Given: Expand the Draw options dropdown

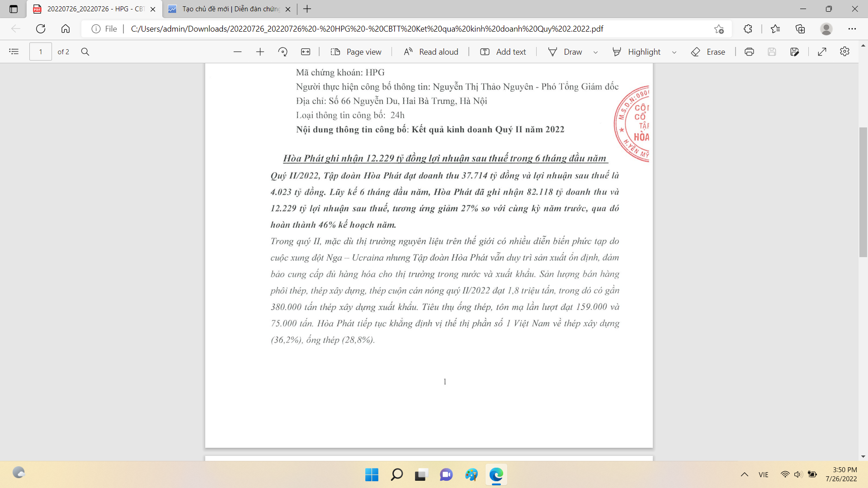Looking at the screenshot, I should (x=595, y=52).
